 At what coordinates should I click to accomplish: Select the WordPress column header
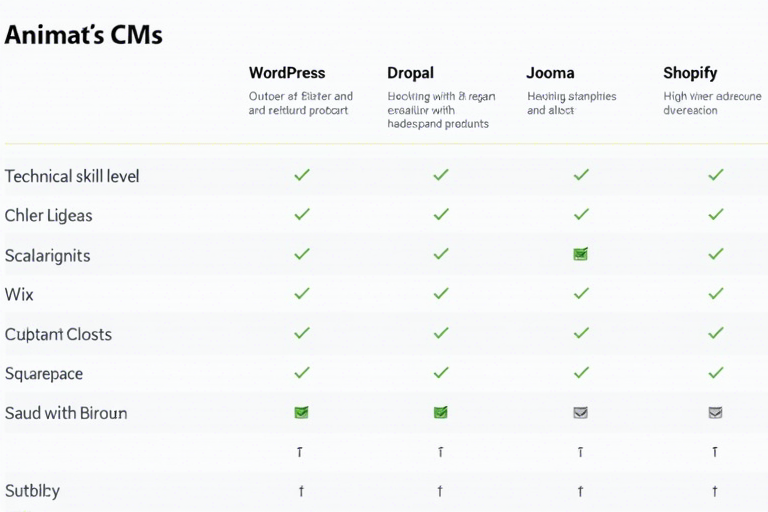(x=287, y=73)
